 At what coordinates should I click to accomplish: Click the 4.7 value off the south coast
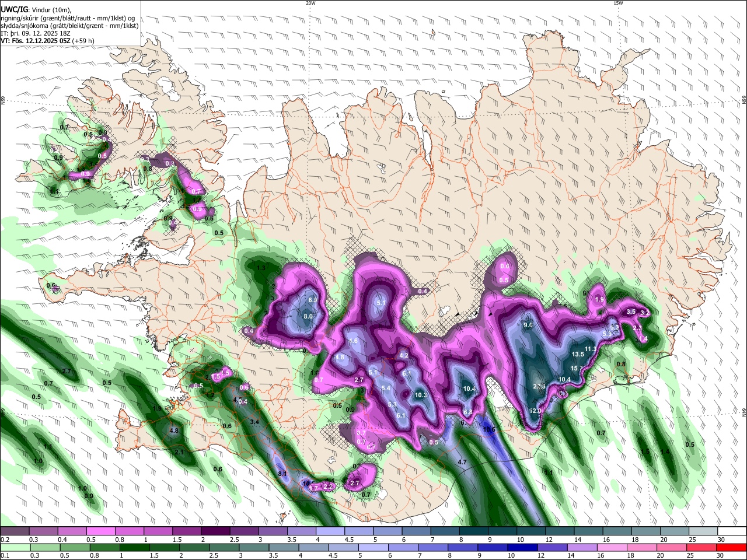462,462
